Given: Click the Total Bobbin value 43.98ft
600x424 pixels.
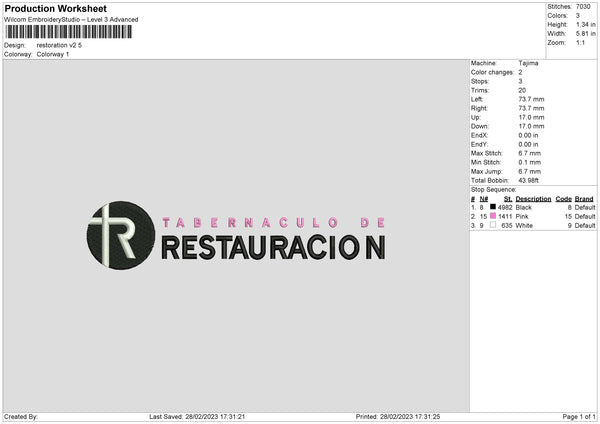Looking at the screenshot, I should [x=528, y=180].
